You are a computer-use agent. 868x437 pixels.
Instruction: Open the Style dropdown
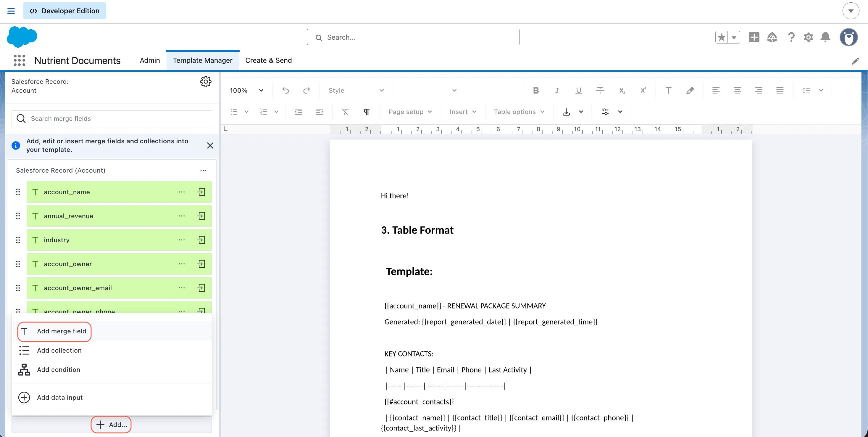pos(356,90)
